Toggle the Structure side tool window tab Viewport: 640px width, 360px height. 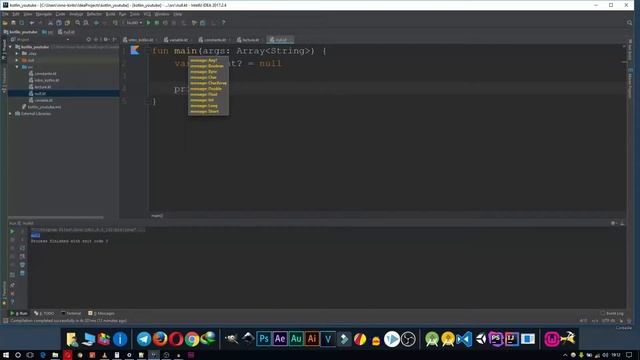pyautogui.click(x=4, y=80)
